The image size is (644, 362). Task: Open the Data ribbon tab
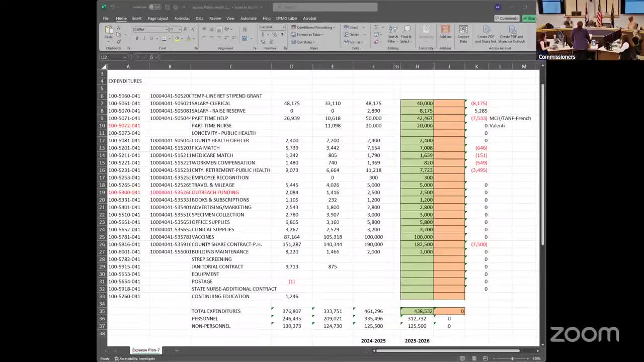pyautogui.click(x=200, y=18)
